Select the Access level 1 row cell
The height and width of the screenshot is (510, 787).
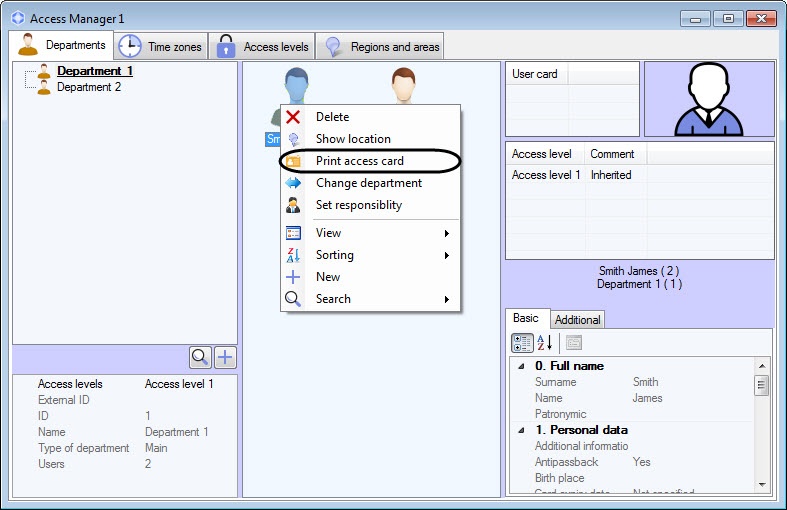(x=546, y=175)
